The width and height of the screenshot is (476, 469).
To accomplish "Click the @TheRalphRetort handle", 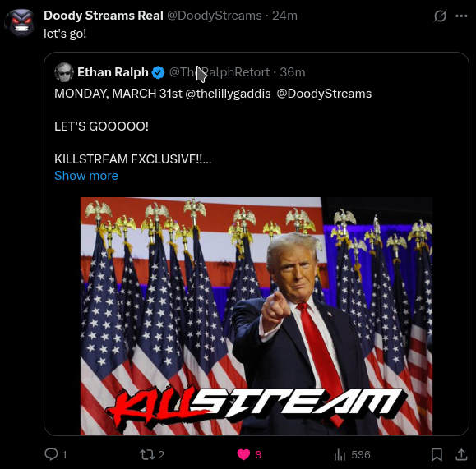I will tap(220, 72).
